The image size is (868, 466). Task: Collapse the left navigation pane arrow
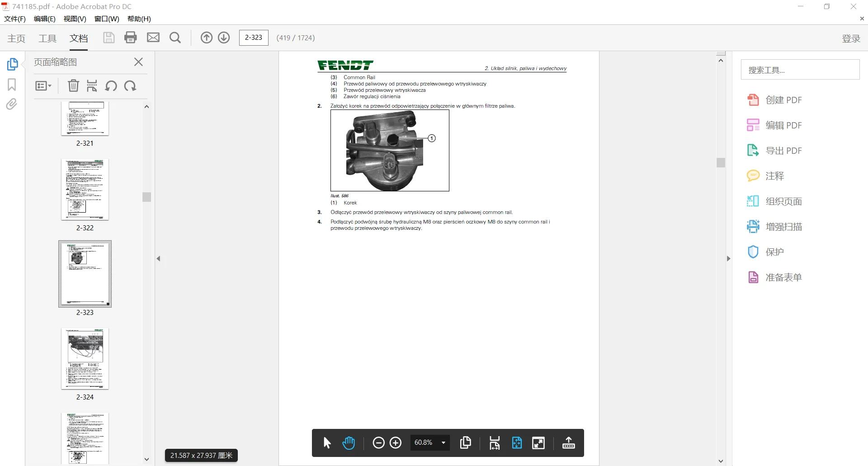(x=159, y=259)
